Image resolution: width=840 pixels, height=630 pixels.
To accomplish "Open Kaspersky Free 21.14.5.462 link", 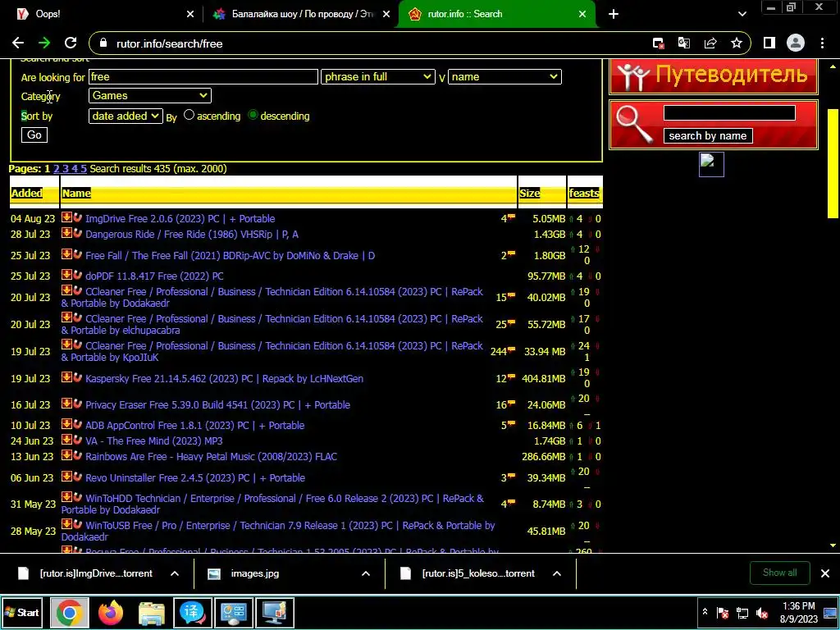I will pos(225,378).
